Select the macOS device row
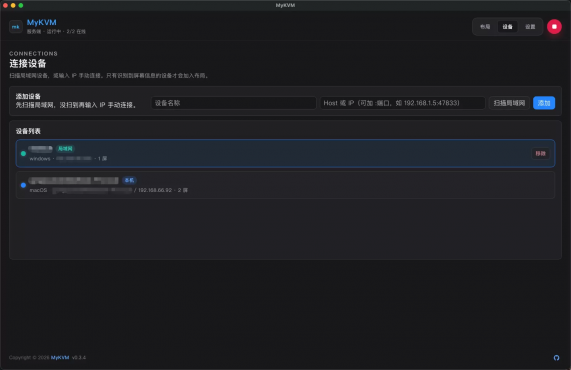Viewport: 571px width, 370px height. click(285, 185)
